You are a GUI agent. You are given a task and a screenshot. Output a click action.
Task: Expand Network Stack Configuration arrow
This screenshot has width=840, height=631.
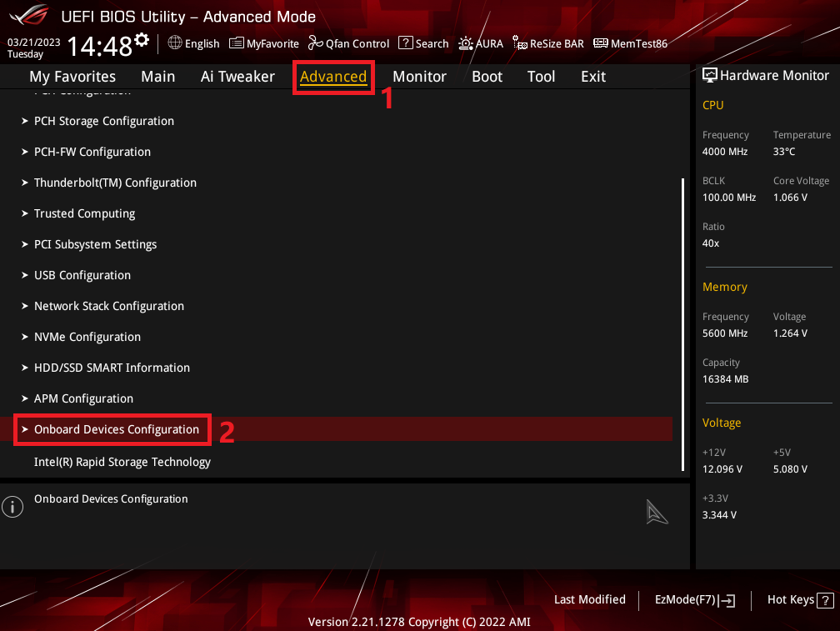click(x=25, y=306)
